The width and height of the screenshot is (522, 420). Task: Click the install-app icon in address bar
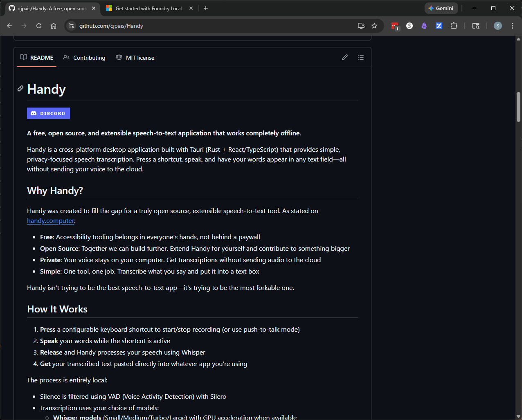pyautogui.click(x=361, y=25)
